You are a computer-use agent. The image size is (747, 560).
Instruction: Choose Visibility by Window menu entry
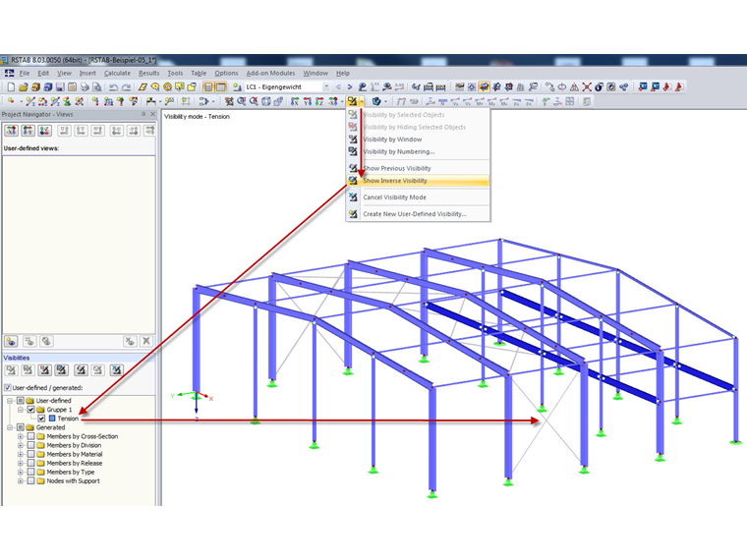point(418,140)
